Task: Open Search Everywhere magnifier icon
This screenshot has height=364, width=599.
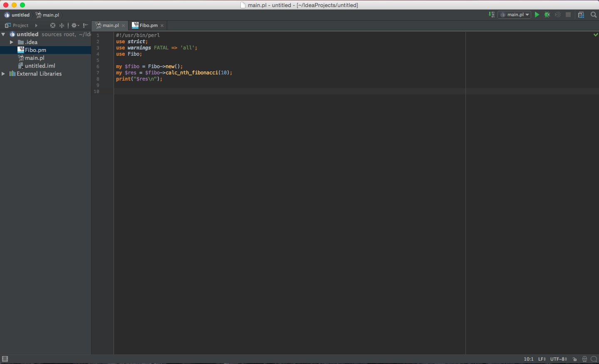Action: coord(594,15)
